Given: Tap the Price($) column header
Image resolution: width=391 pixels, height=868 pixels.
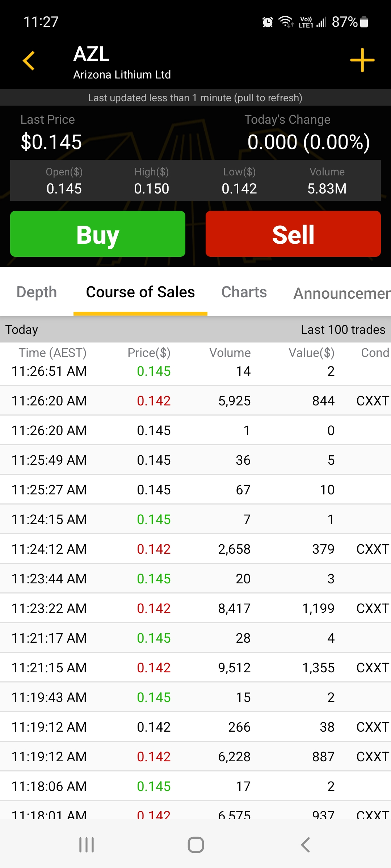Looking at the screenshot, I should 149,353.
